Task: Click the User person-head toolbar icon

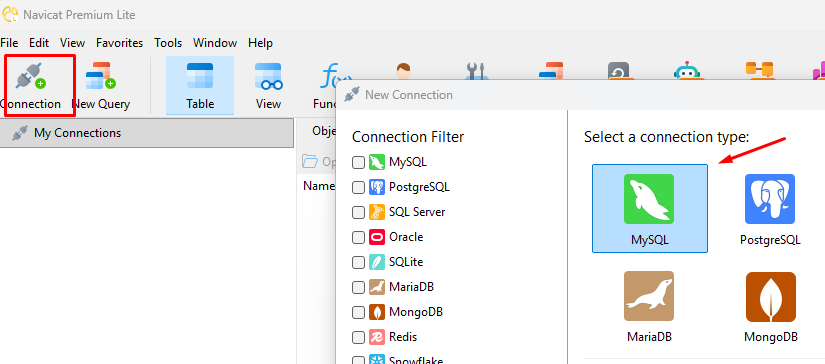Action: tap(404, 71)
